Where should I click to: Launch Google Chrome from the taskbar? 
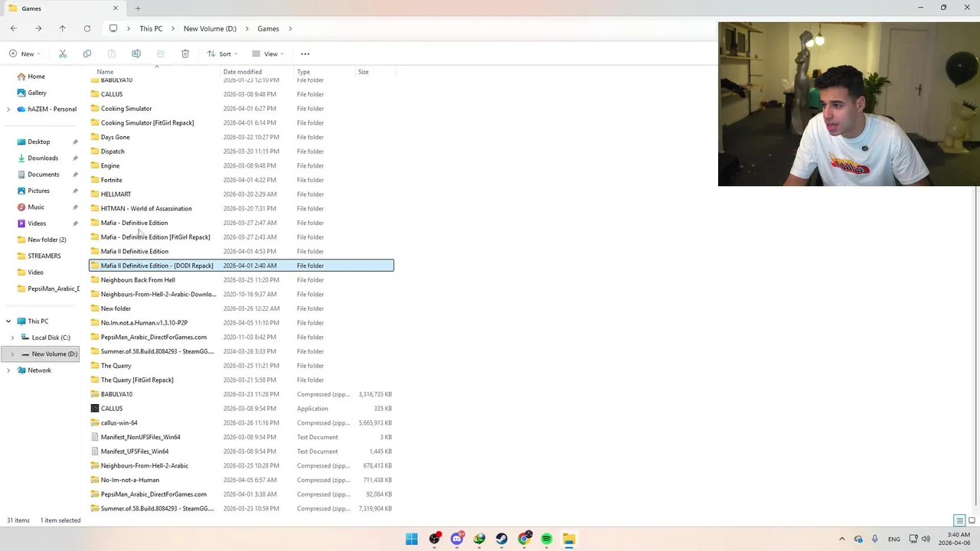coord(524,539)
